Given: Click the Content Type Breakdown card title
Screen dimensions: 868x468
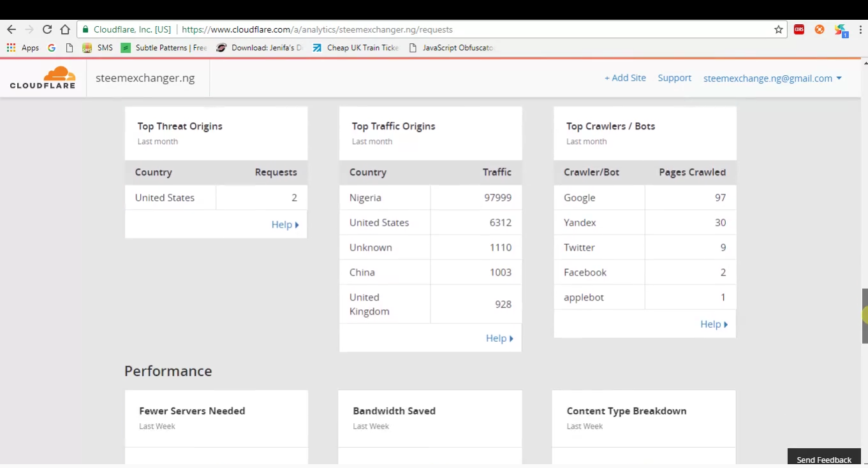Looking at the screenshot, I should pyautogui.click(x=626, y=411).
